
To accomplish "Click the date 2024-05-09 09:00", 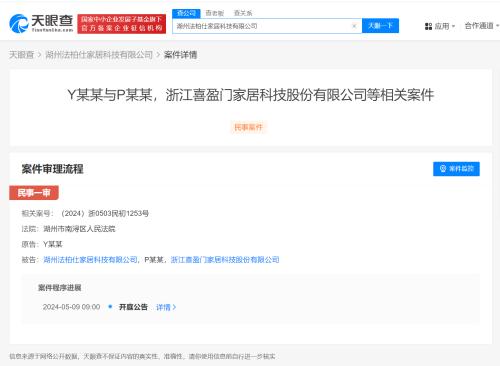I will tap(71, 307).
